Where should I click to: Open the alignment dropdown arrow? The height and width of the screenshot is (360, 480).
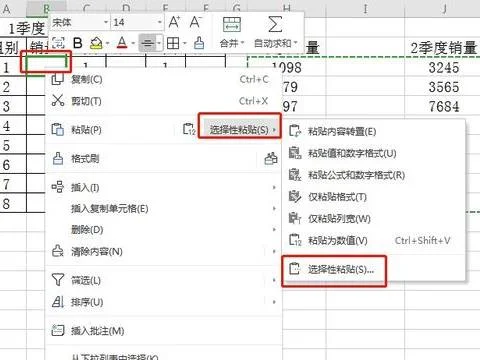pyautogui.click(x=159, y=43)
